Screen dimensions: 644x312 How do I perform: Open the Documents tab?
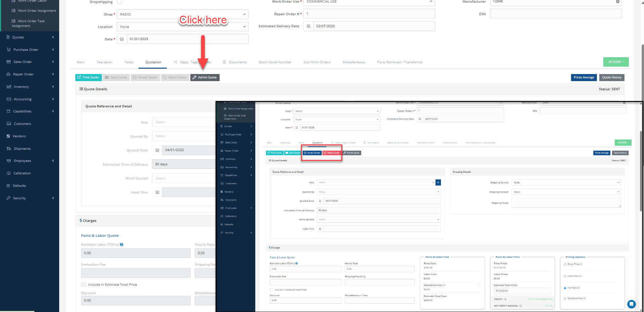coord(237,62)
